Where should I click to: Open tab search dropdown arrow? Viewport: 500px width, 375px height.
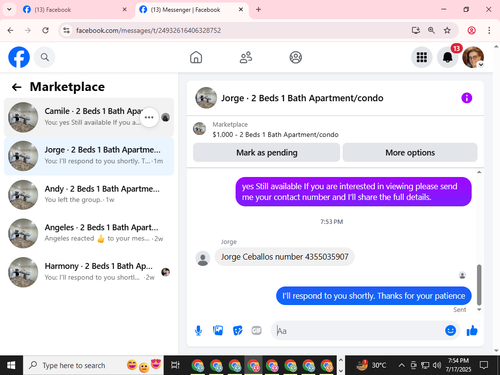(x=9, y=10)
